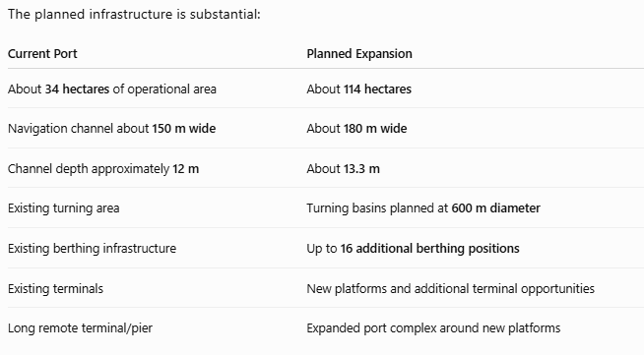Click the 'About 114 hectares' cell
The width and height of the screenshot is (644, 355).
(x=359, y=89)
